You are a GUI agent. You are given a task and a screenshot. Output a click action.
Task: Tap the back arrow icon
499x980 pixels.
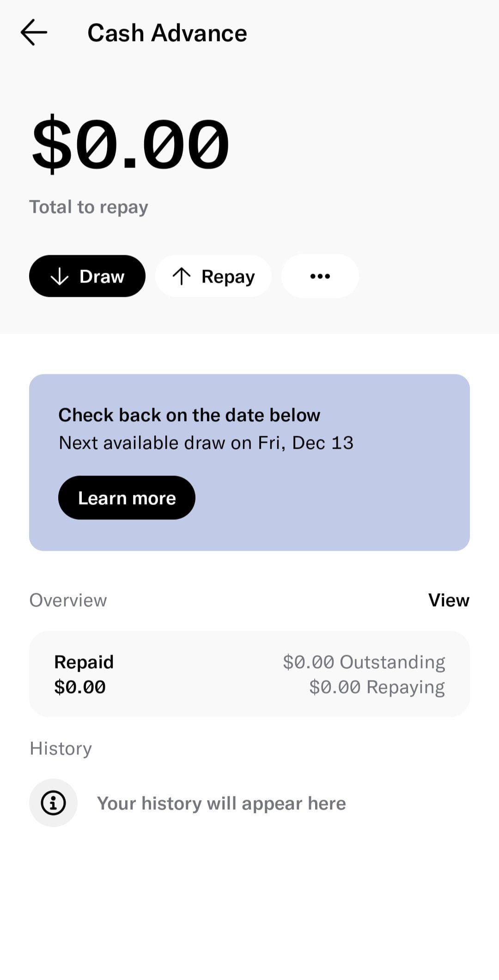pyautogui.click(x=34, y=32)
